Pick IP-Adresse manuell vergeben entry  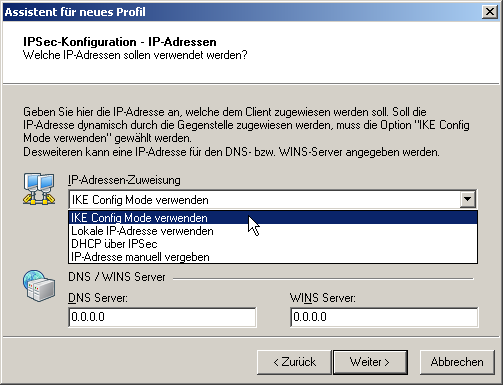(273, 257)
